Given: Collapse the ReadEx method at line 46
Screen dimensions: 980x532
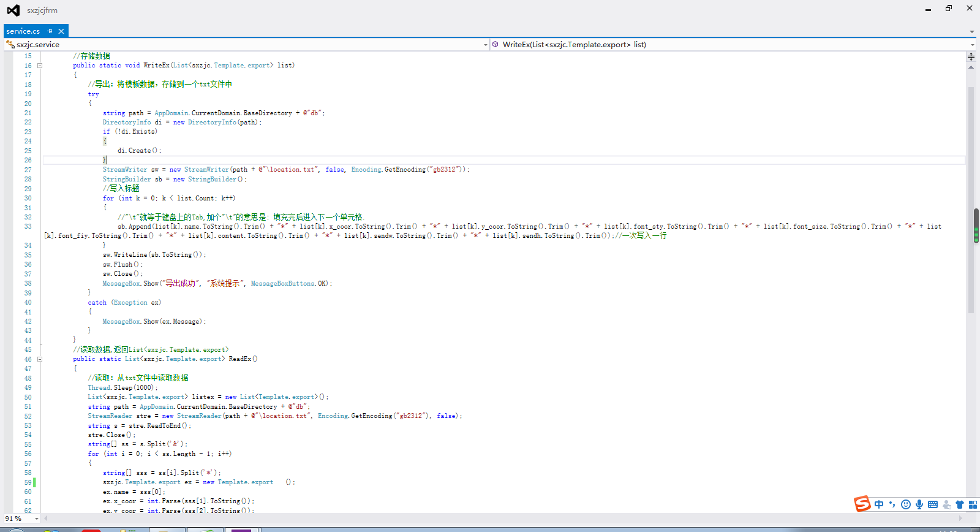Looking at the screenshot, I should pyautogui.click(x=40, y=359).
